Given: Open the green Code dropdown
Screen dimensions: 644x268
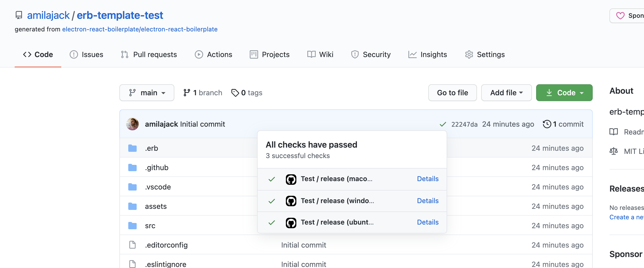Looking at the screenshot, I should (564, 92).
